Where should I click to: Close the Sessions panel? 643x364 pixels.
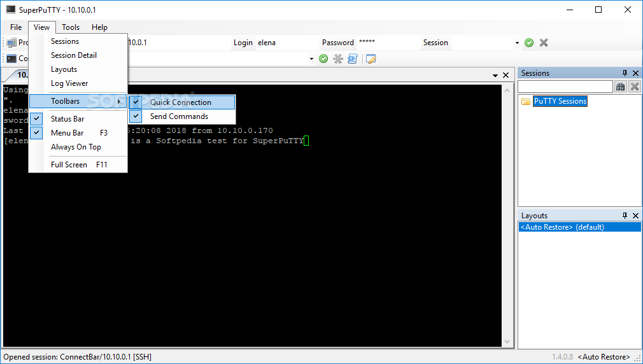coord(635,73)
